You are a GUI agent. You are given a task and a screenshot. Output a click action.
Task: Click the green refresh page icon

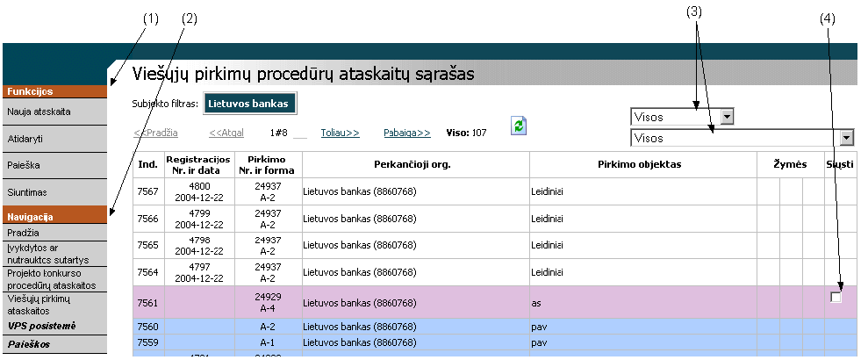(519, 126)
